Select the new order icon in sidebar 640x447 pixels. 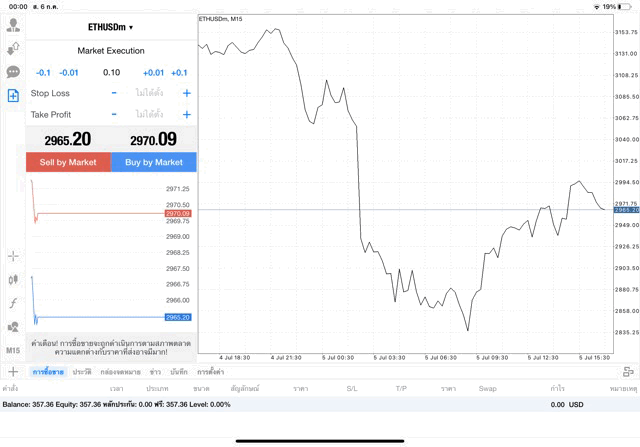(13, 96)
